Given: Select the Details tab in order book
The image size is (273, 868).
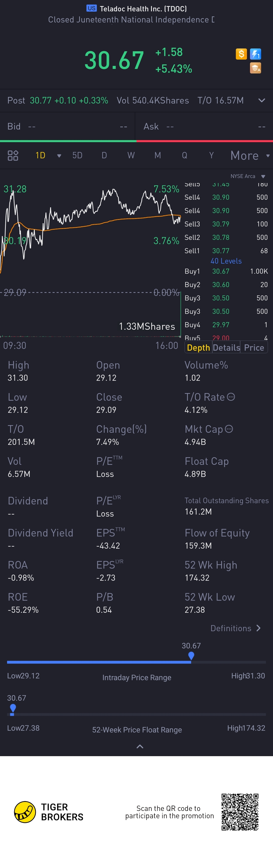Looking at the screenshot, I should [226, 348].
